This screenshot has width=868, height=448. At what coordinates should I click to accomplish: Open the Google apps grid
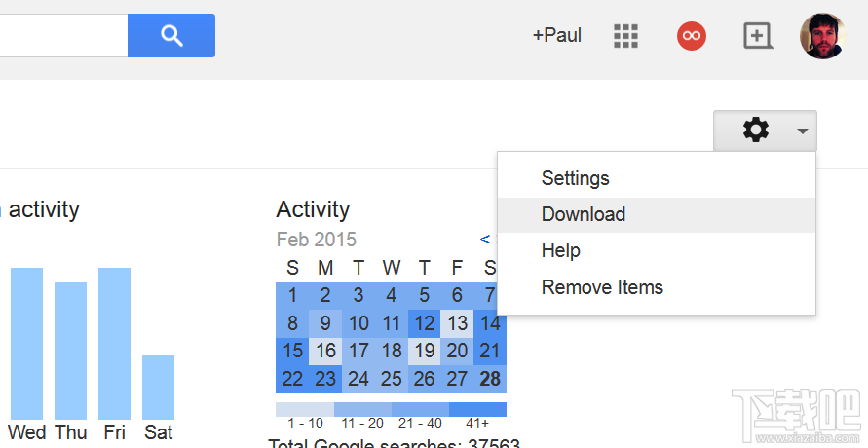(x=626, y=36)
